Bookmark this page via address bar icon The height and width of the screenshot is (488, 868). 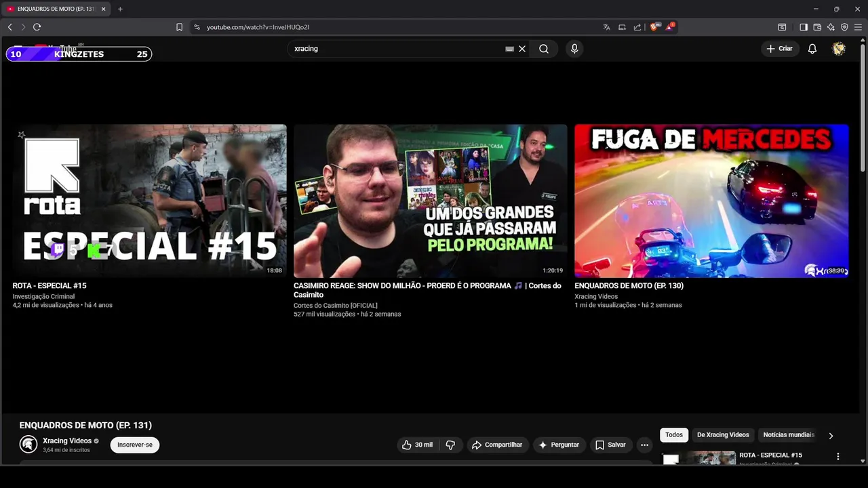point(179,27)
